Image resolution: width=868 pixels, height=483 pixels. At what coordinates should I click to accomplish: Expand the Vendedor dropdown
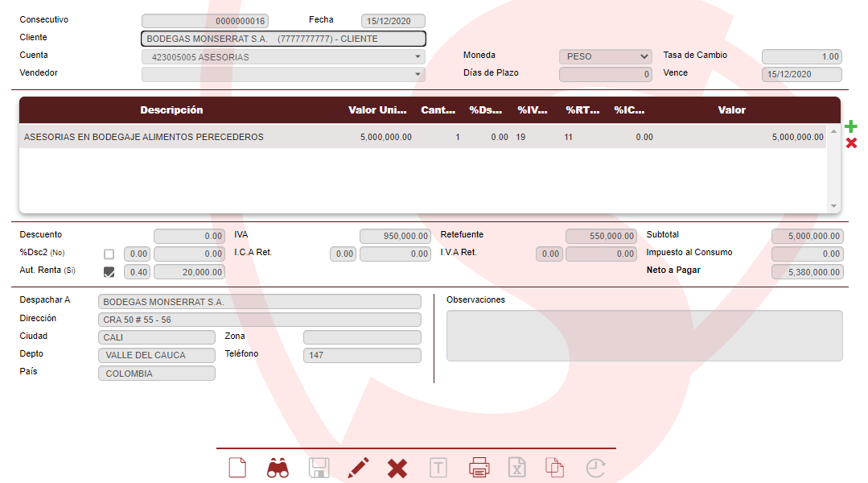click(418, 75)
